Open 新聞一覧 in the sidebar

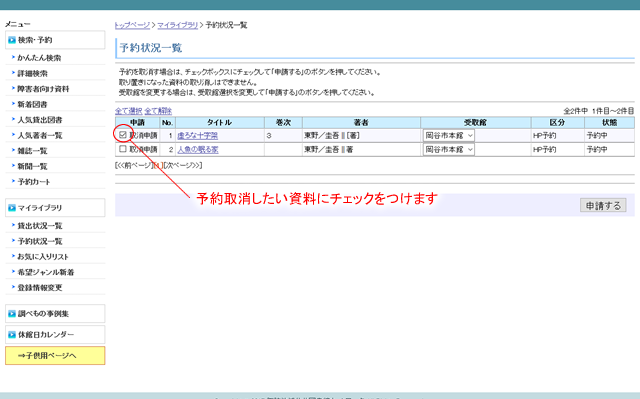tap(32, 166)
